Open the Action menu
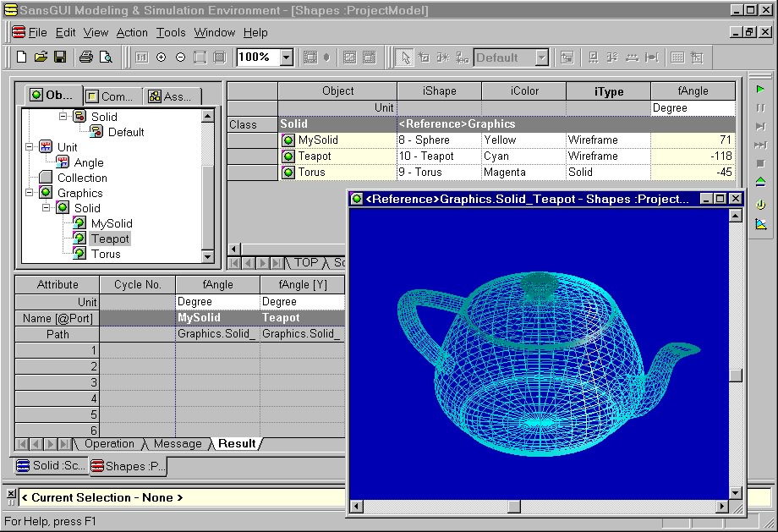Viewport: 778px width, 532px height. click(132, 32)
